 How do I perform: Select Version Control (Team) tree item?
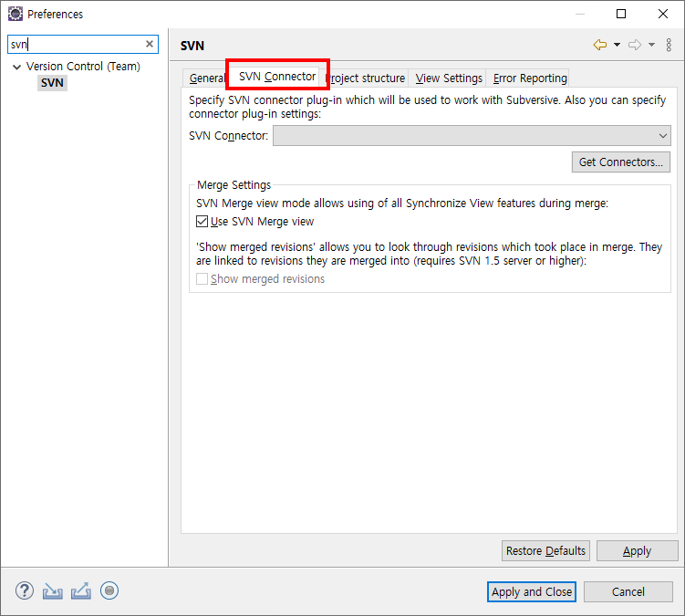[83, 67]
